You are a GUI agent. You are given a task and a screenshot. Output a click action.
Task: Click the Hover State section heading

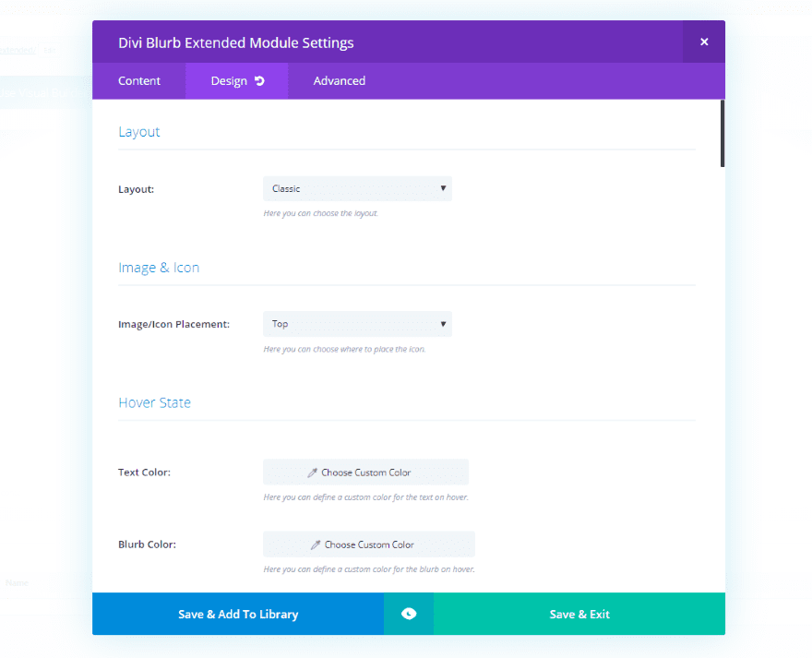[x=155, y=403]
